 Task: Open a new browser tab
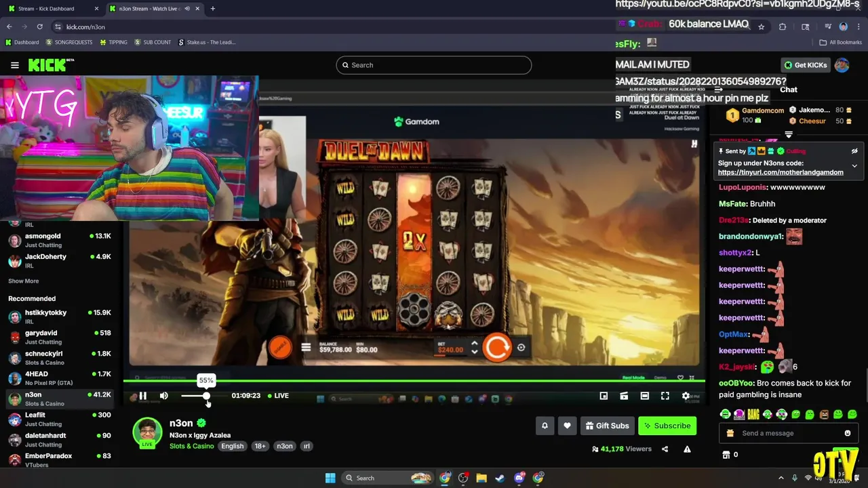213,9
